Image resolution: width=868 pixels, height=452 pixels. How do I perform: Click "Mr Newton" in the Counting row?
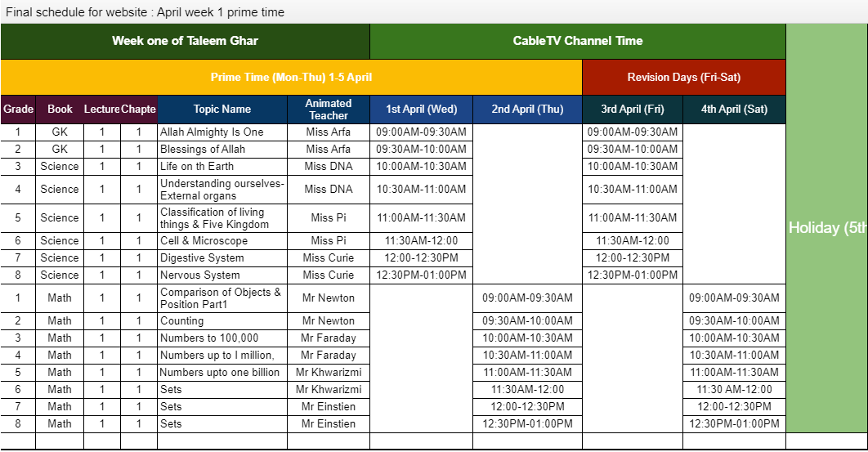[x=328, y=321]
